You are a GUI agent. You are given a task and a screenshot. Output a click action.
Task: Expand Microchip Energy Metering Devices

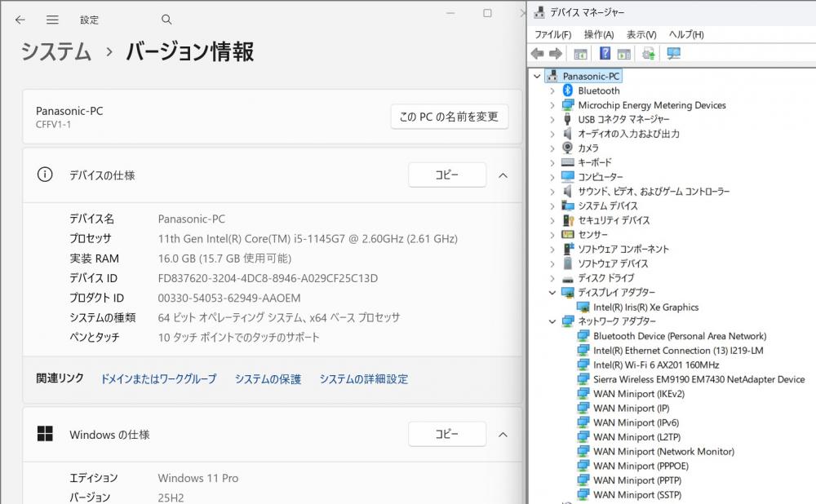point(552,105)
